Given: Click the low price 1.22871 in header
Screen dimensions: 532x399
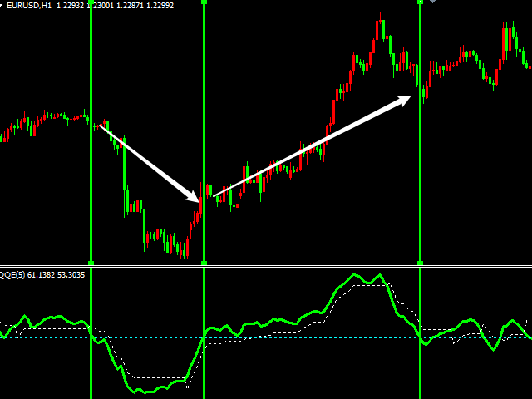Looking at the screenshot, I should (x=131, y=6).
